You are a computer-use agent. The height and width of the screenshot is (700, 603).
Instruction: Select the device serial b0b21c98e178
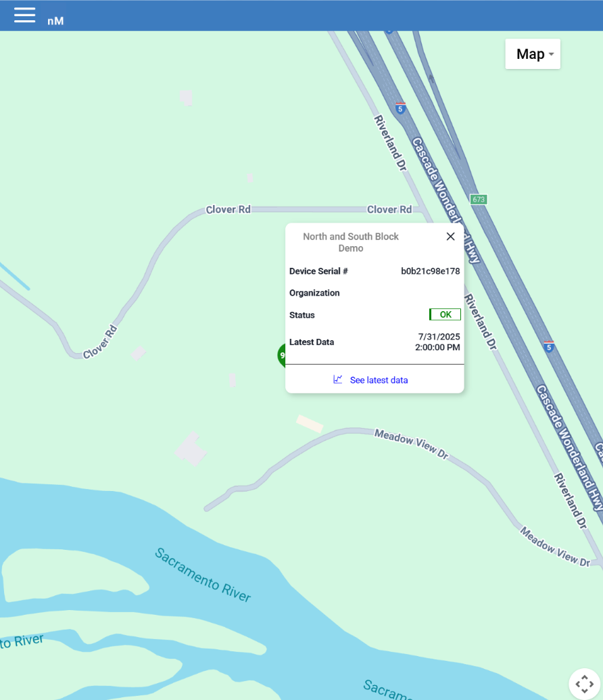[x=430, y=271]
